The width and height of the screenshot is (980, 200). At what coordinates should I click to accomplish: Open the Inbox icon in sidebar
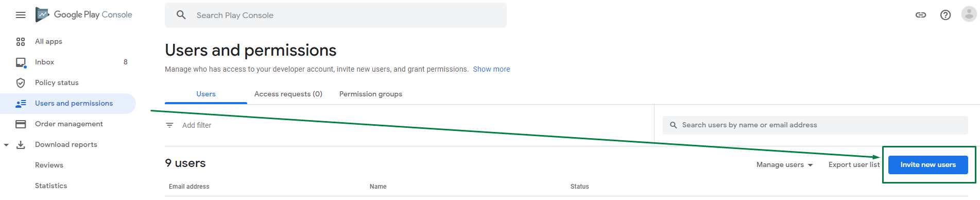coord(21,62)
